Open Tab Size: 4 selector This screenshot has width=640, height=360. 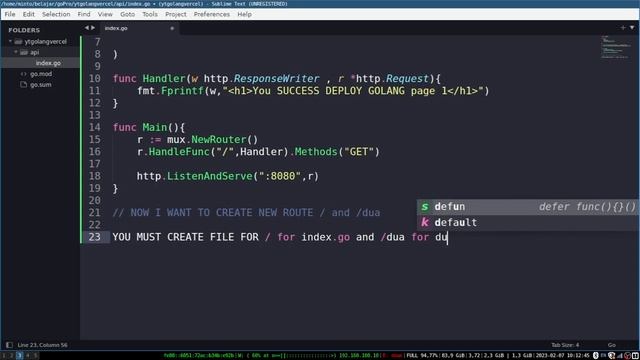point(565,345)
